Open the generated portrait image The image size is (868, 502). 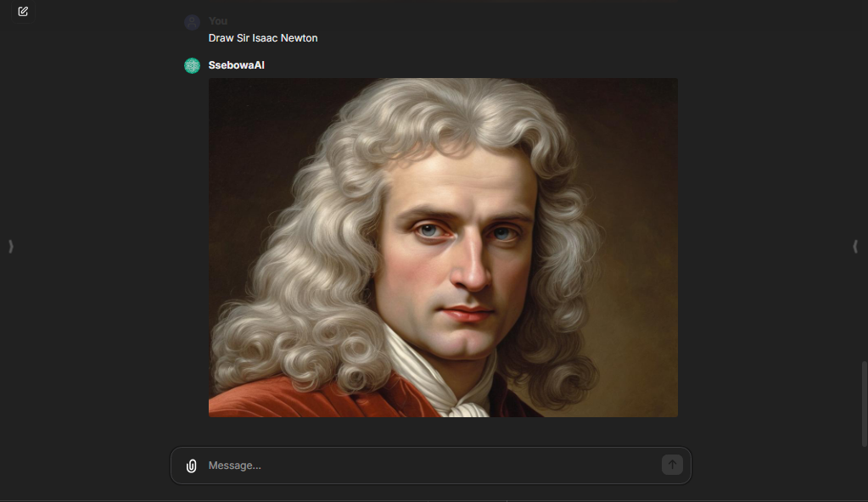[443, 248]
